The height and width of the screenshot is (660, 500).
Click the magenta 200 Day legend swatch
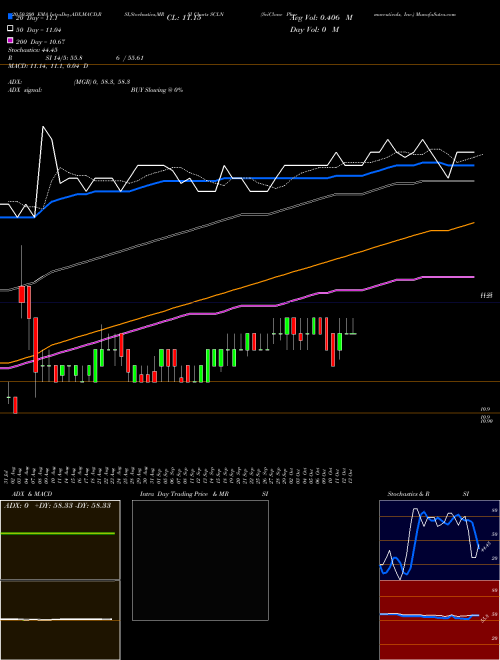[x=11, y=40]
